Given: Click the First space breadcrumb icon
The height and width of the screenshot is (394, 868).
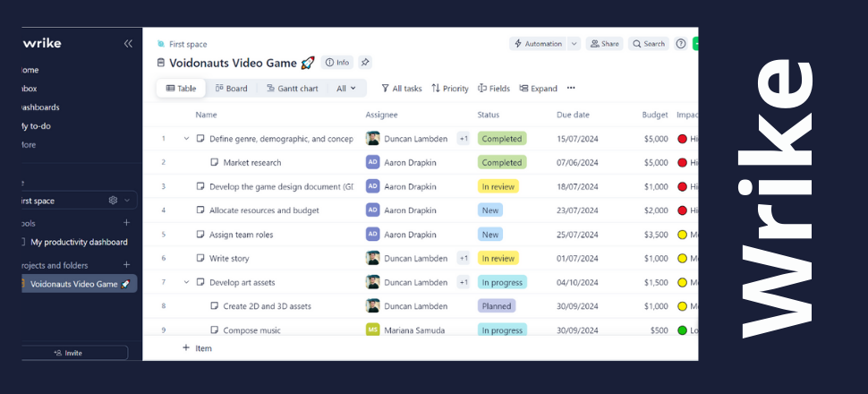Looking at the screenshot, I should pos(161,44).
